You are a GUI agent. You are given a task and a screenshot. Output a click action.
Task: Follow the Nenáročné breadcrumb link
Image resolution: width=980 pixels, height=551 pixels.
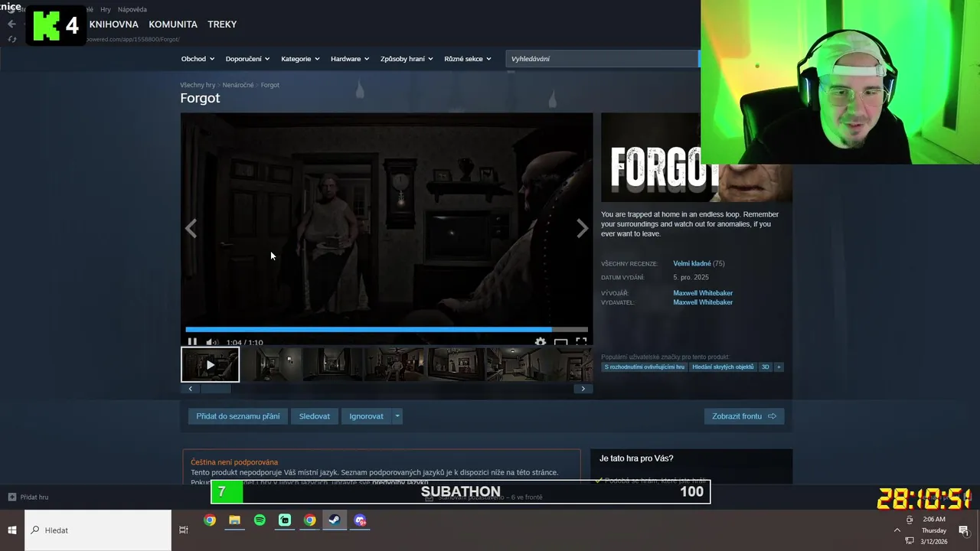coord(238,85)
